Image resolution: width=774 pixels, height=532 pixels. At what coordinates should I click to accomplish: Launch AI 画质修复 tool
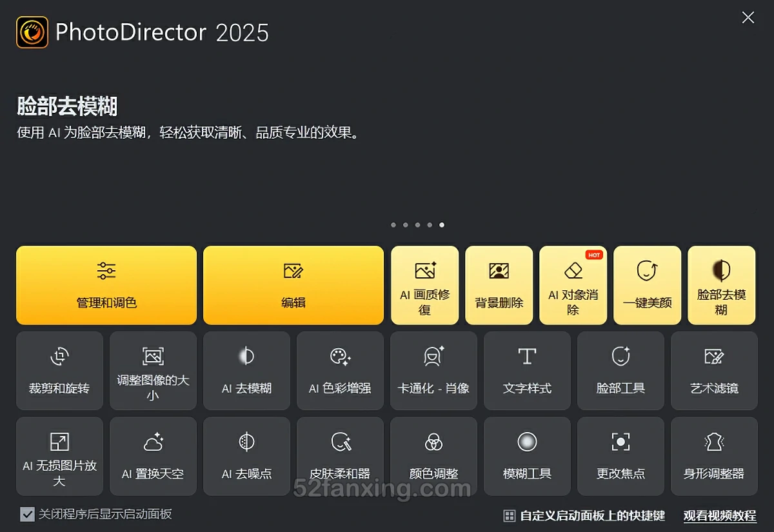pos(425,285)
